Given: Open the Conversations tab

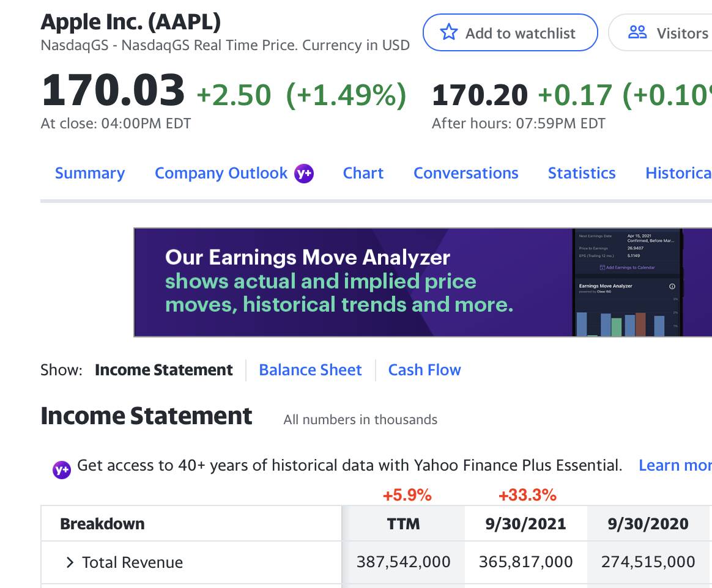Looking at the screenshot, I should [465, 174].
